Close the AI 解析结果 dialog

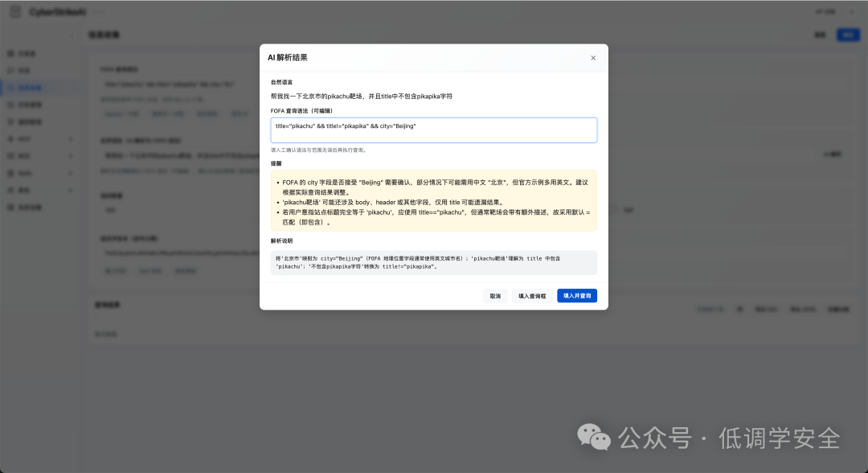[593, 58]
